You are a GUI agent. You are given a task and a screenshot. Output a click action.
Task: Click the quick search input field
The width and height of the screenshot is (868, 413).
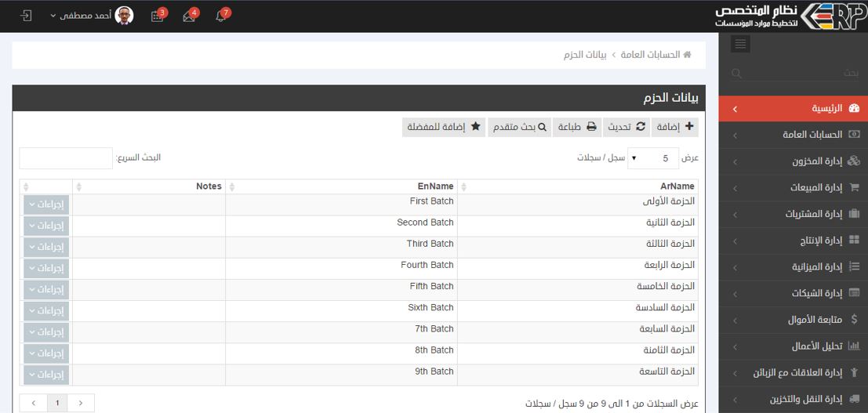pyautogui.click(x=67, y=158)
